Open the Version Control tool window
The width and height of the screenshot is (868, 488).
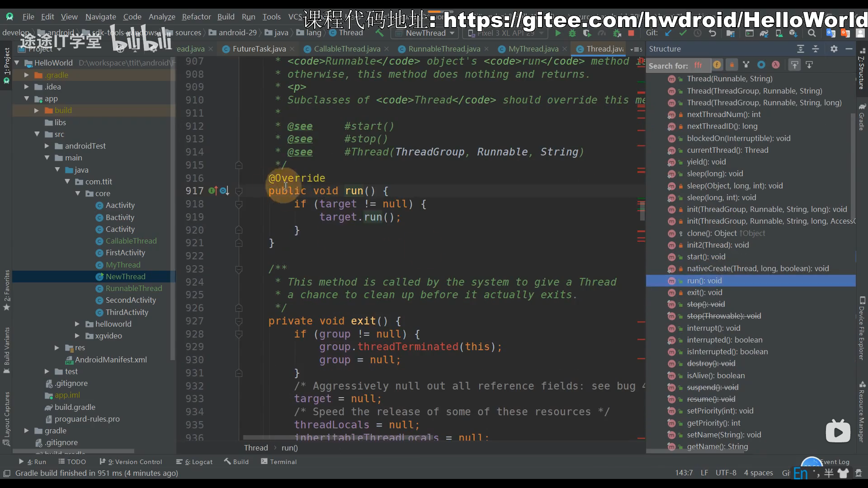pyautogui.click(x=131, y=462)
